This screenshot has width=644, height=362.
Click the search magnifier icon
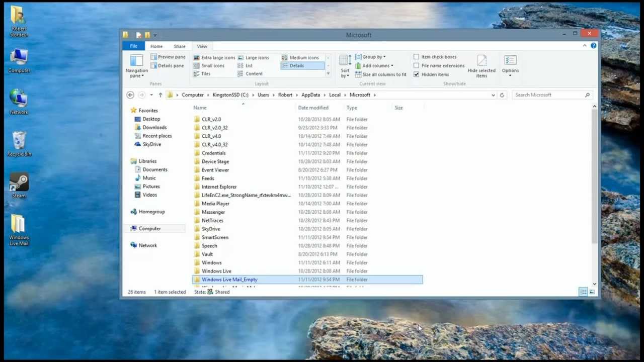click(587, 95)
